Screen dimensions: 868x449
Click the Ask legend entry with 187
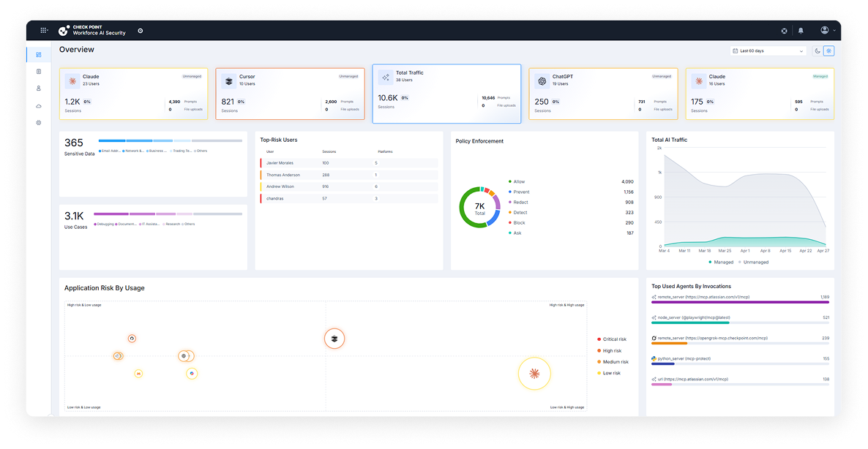pyautogui.click(x=571, y=233)
